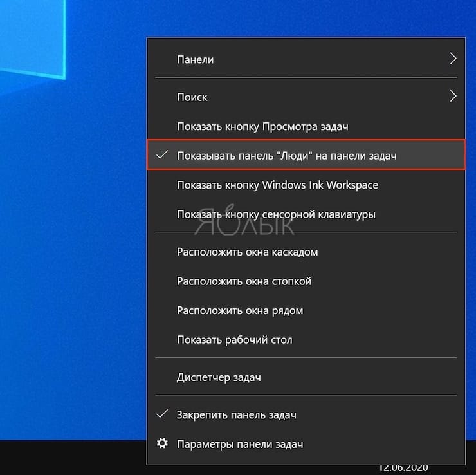Viewport: 476px width, 475px height.
Task: Select Показать рабочий стол
Action: [x=306, y=340]
